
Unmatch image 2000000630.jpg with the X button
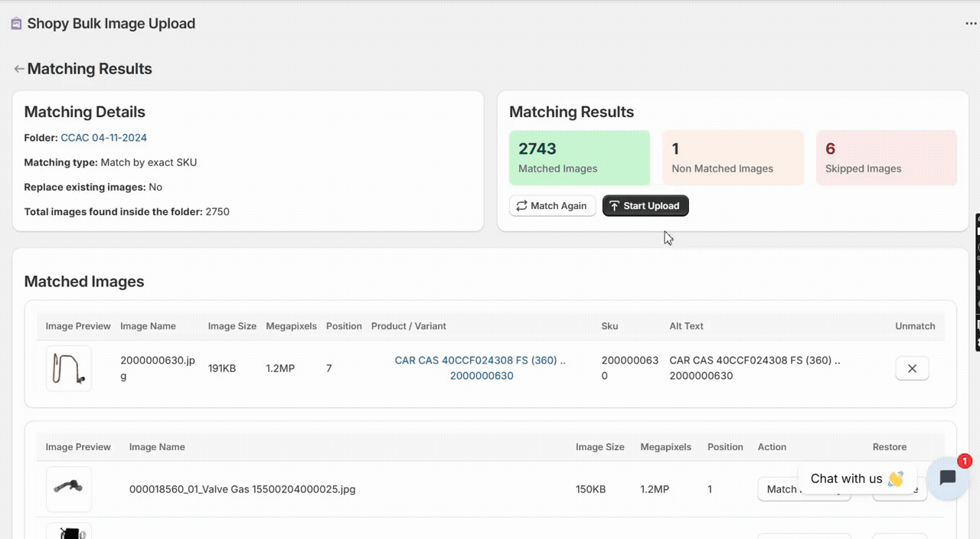coord(912,368)
